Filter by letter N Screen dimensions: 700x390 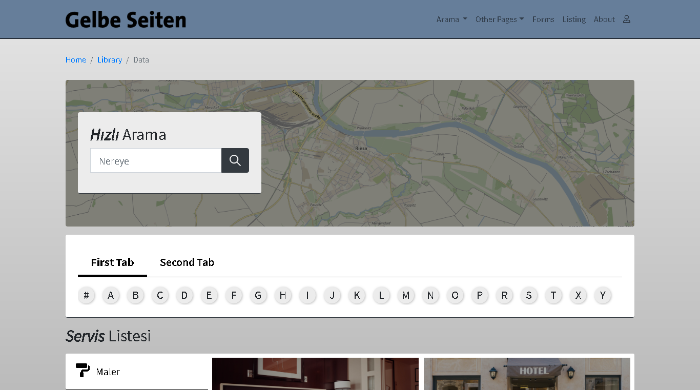(430, 295)
